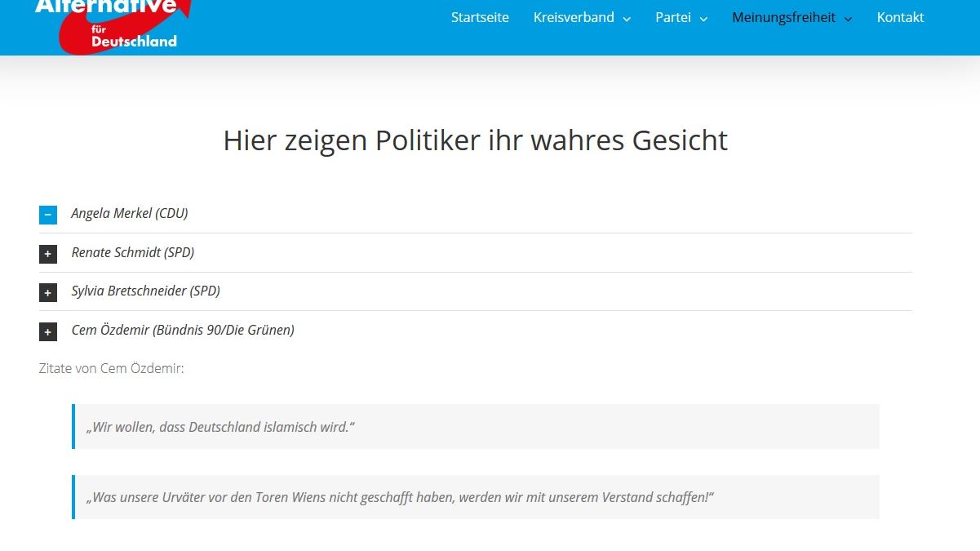Open the Kreisverband dropdown chevron
This screenshot has width=980, height=551.
[x=627, y=19]
